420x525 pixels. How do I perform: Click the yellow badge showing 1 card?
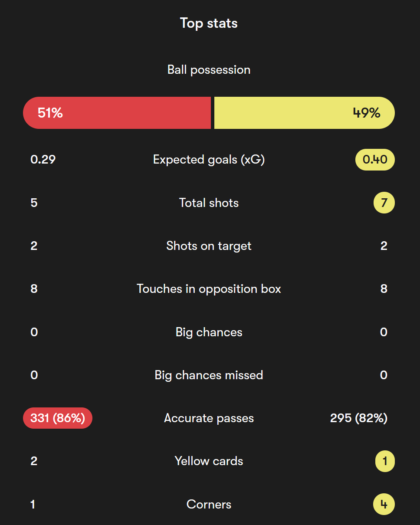tap(385, 461)
